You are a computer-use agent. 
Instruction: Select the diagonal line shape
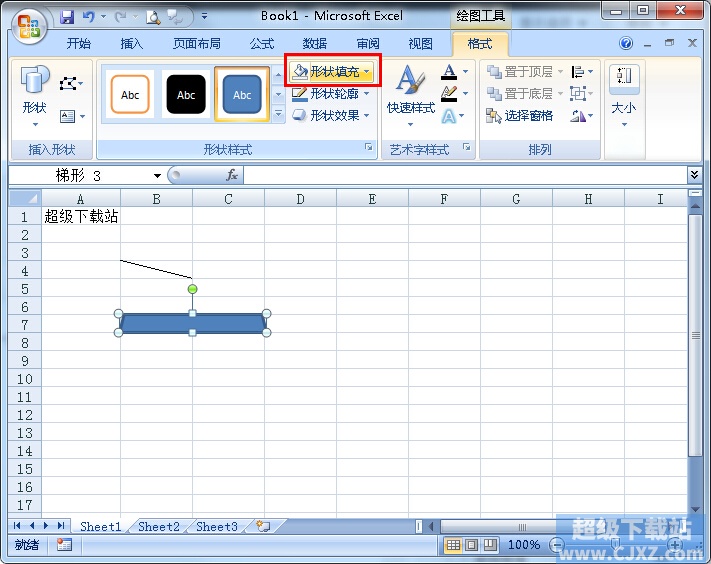[x=156, y=269]
